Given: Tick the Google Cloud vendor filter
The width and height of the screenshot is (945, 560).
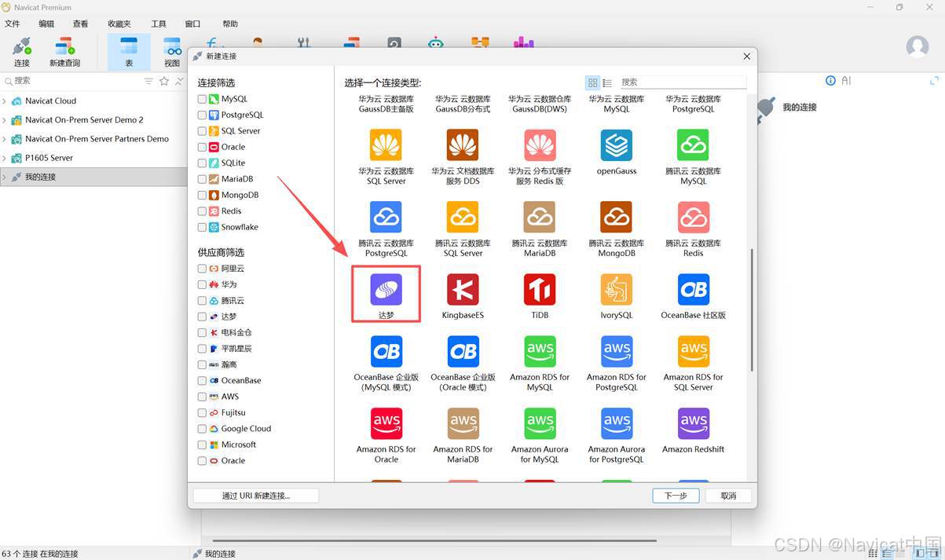Looking at the screenshot, I should coord(202,429).
